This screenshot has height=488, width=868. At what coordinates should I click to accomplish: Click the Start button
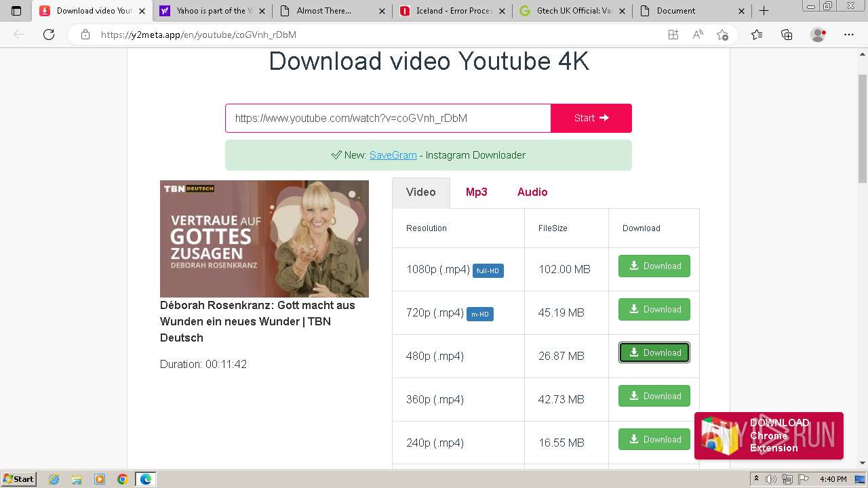pos(591,118)
